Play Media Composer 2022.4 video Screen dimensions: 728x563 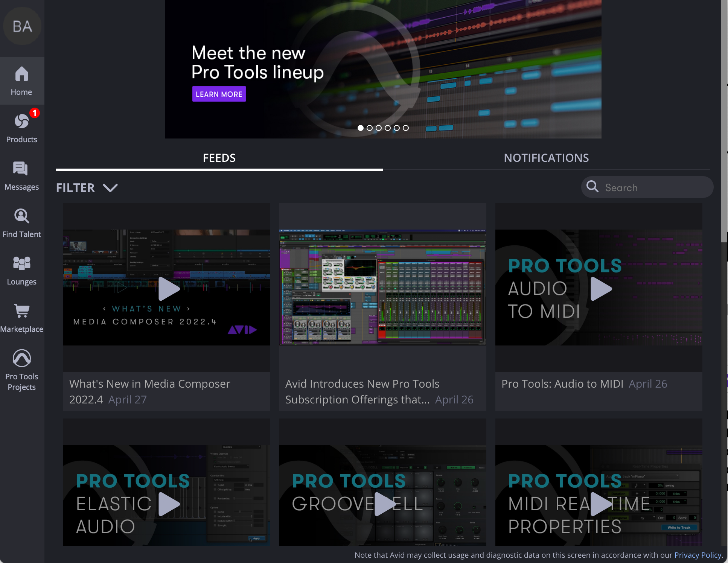click(x=169, y=289)
